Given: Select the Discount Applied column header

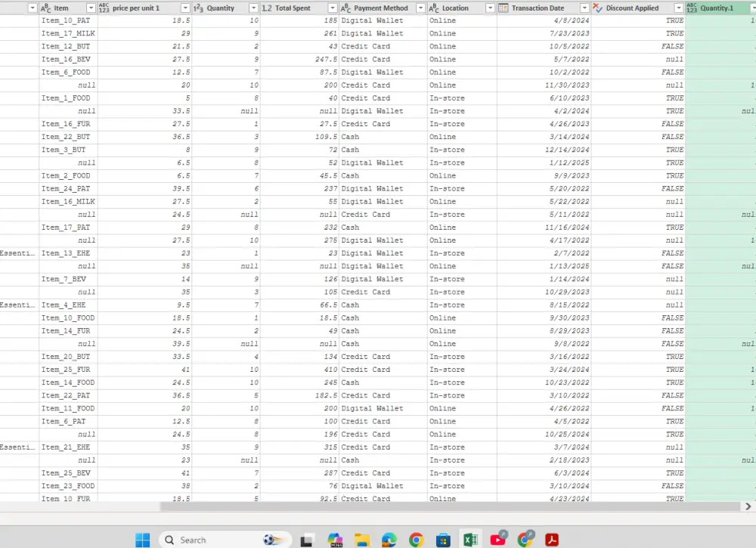Looking at the screenshot, I should coord(638,8).
